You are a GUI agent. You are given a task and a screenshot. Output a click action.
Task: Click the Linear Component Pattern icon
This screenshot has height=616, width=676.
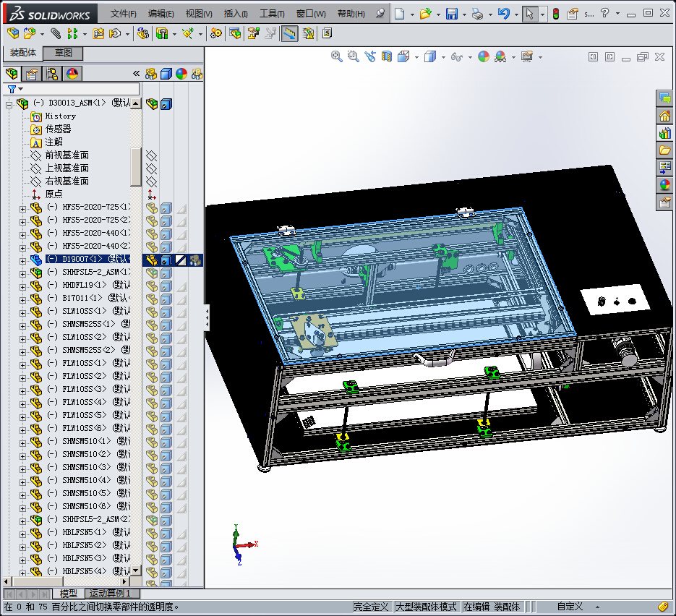click(x=72, y=33)
